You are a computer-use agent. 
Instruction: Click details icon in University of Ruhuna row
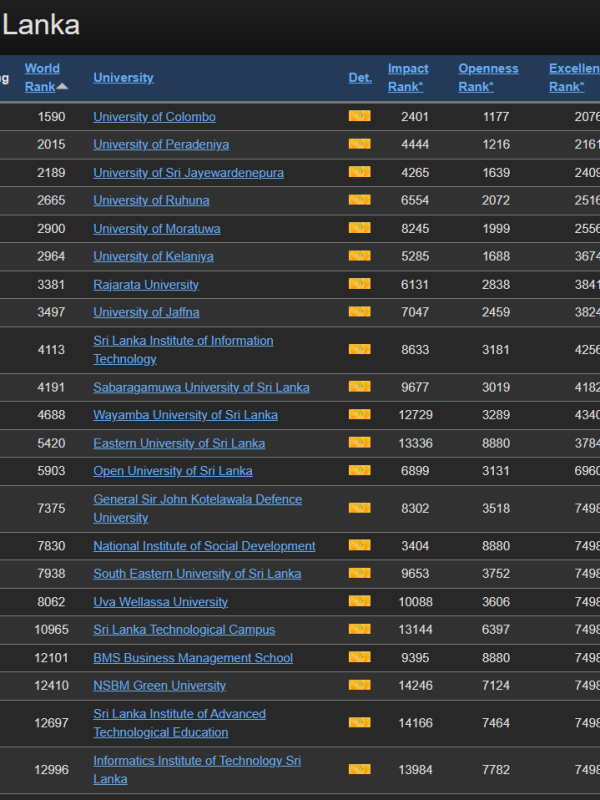tap(359, 200)
